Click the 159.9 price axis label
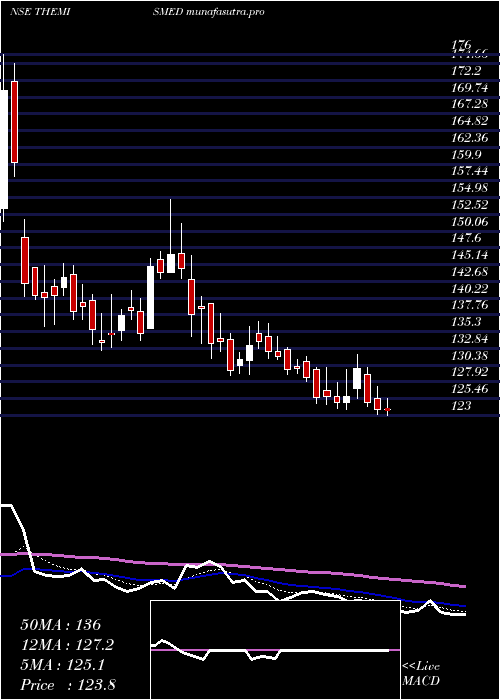The image size is (500, 700). coord(466,154)
